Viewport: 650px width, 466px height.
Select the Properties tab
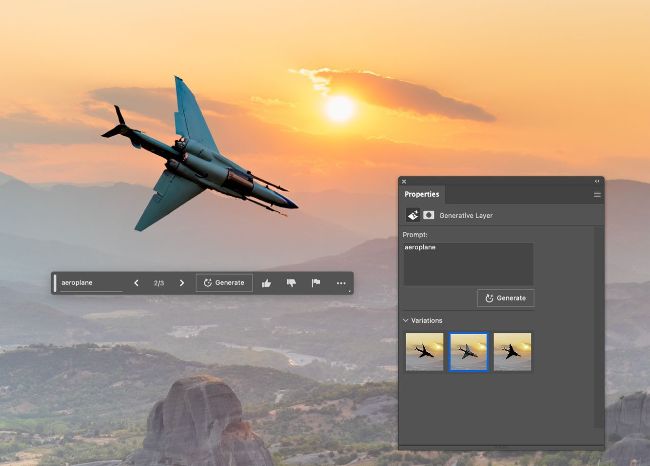click(x=422, y=194)
